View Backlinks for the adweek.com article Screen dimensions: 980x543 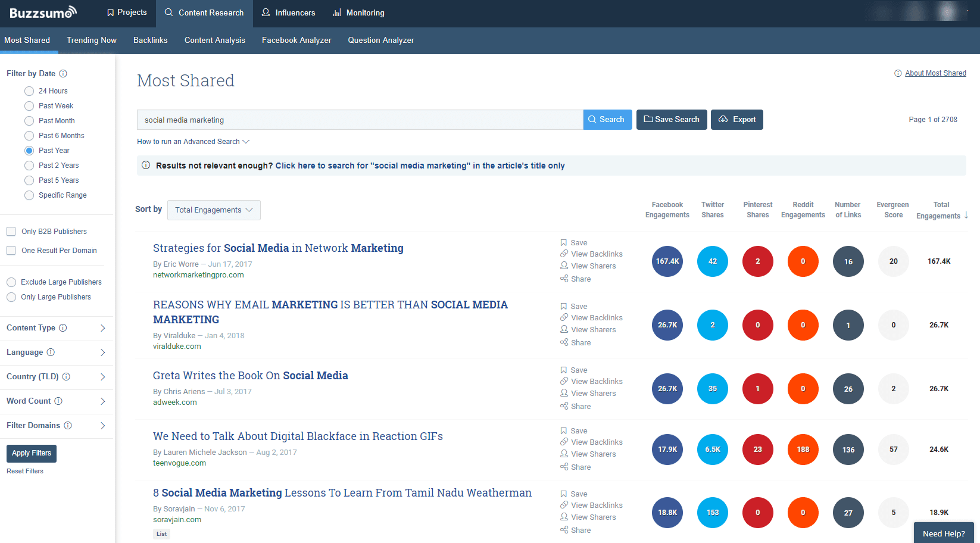pos(591,382)
